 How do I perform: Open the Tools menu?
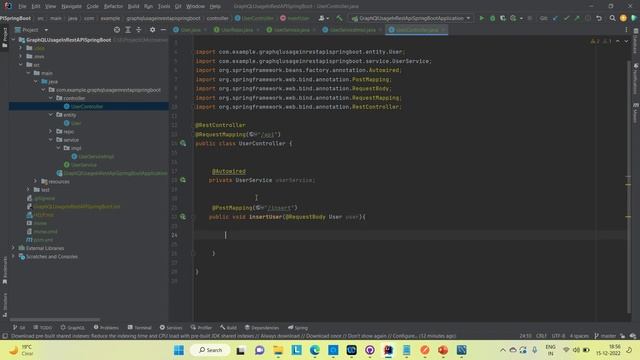(x=164, y=6)
